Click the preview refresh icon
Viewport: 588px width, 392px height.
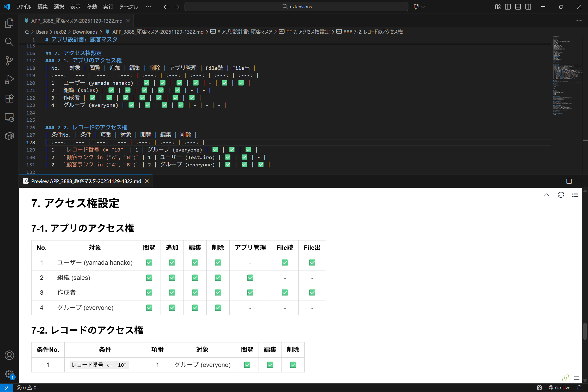point(561,195)
